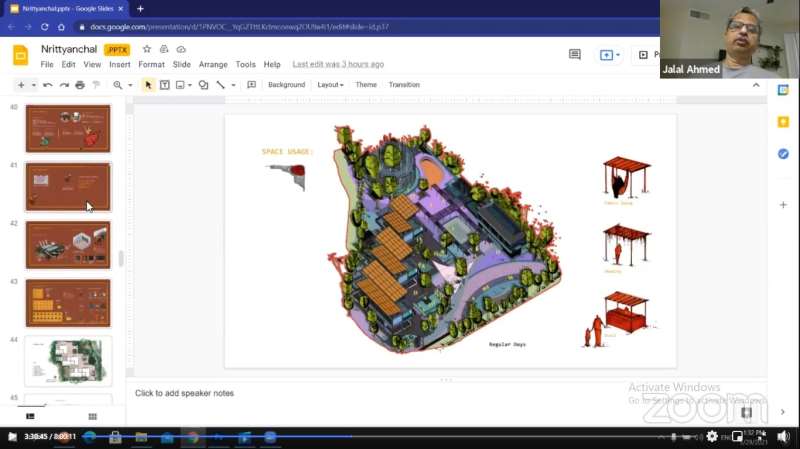The height and width of the screenshot is (449, 800).
Task: Click the Undo arrow in toolbar
Action: 48,85
